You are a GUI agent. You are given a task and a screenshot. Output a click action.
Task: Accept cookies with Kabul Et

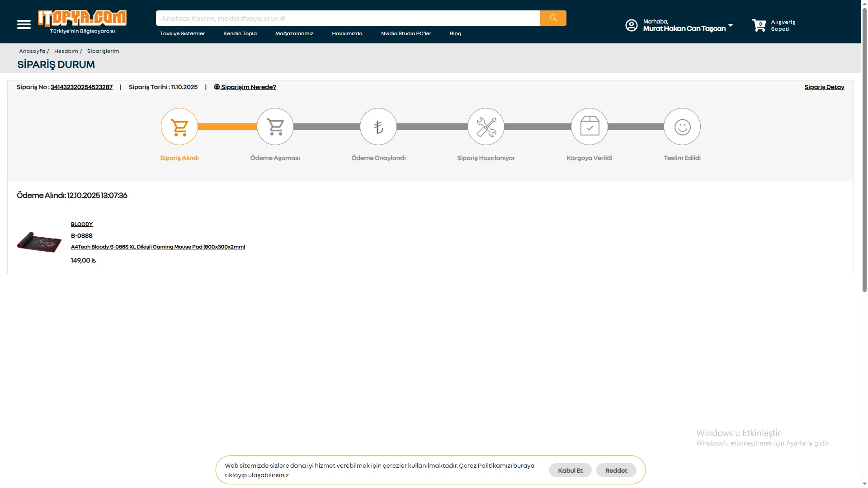[570, 470]
